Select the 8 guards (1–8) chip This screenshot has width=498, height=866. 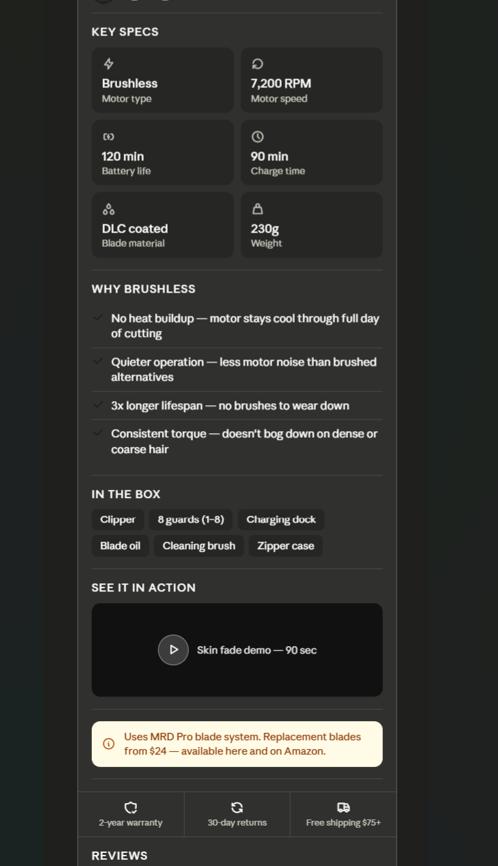[x=191, y=520]
